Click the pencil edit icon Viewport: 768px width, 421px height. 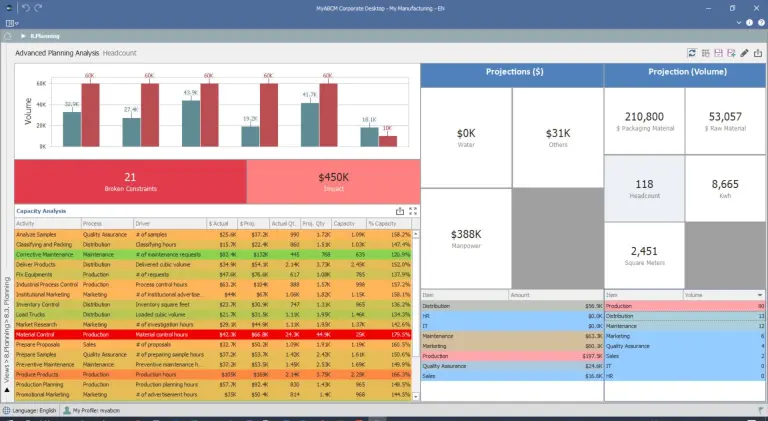[x=743, y=52]
